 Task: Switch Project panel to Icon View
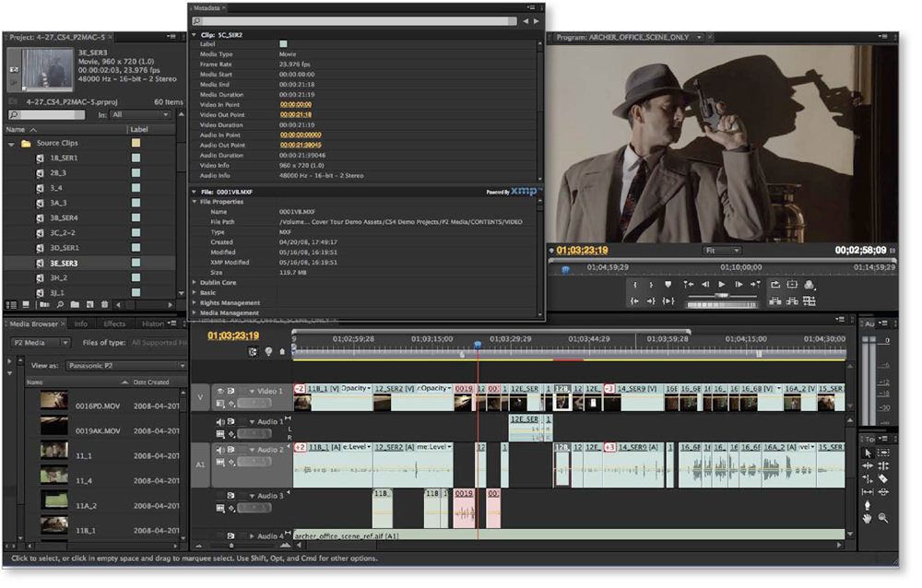coord(26,304)
